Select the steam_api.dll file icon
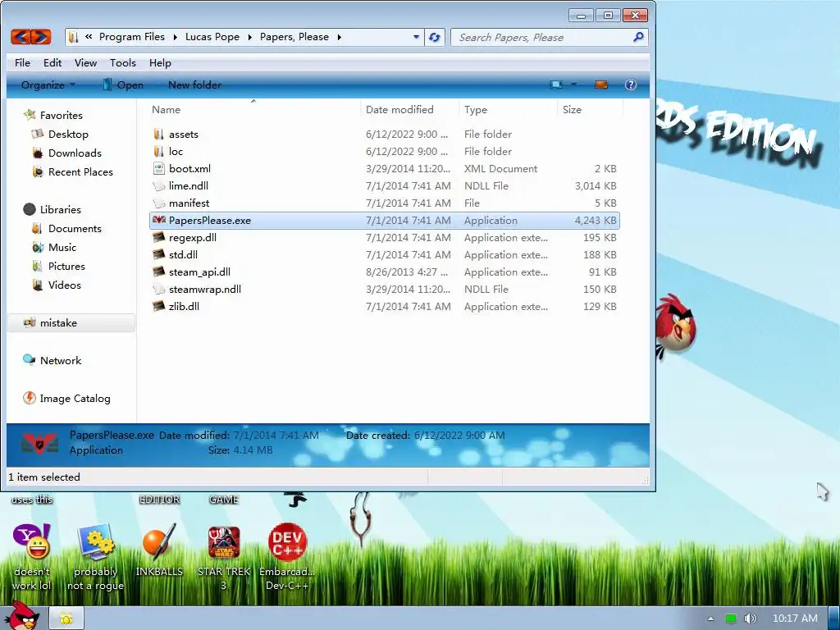This screenshot has height=630, width=840. tap(158, 272)
